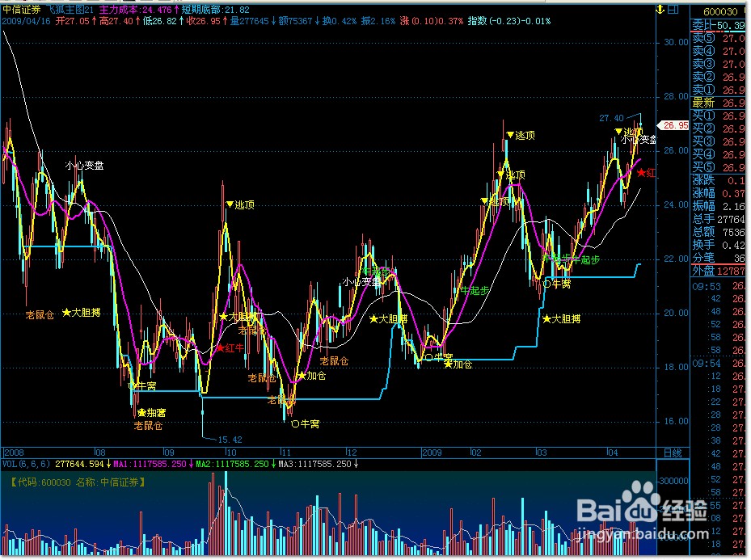This screenshot has height=560, width=751.
Task: Click the 委比 row in quote panel
Action: click(x=719, y=25)
